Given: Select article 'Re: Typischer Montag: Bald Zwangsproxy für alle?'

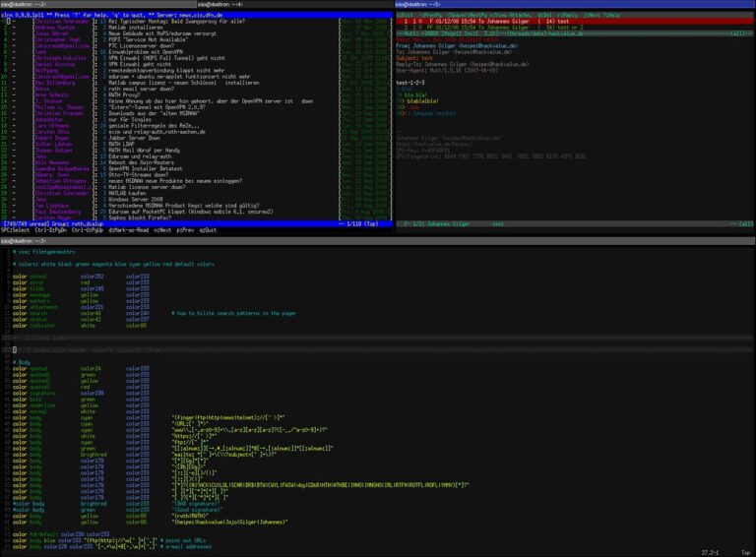Looking at the screenshot, I should tap(176, 22).
